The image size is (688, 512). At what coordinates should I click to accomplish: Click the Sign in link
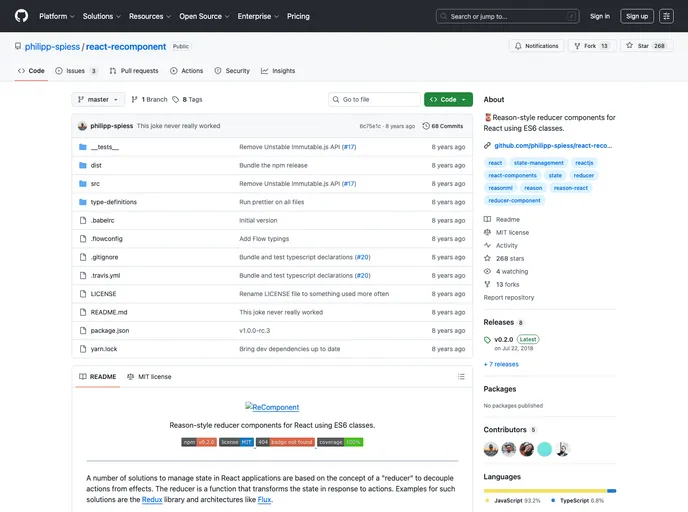coord(599,16)
